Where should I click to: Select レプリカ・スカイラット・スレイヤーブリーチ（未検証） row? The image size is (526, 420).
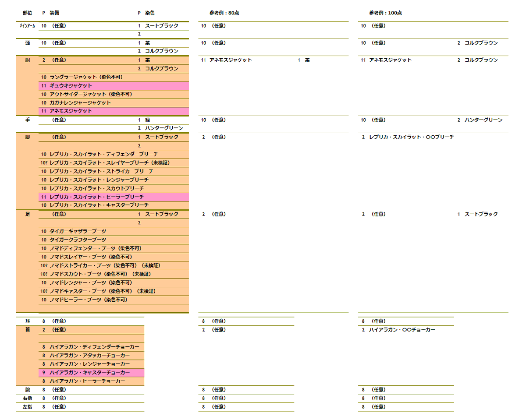tap(114, 163)
